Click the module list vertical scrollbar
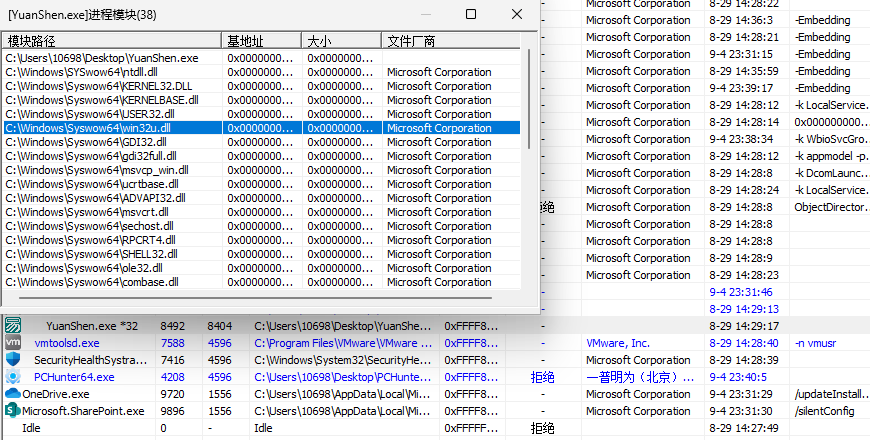Viewport: 870px width, 440px height. [x=529, y=99]
